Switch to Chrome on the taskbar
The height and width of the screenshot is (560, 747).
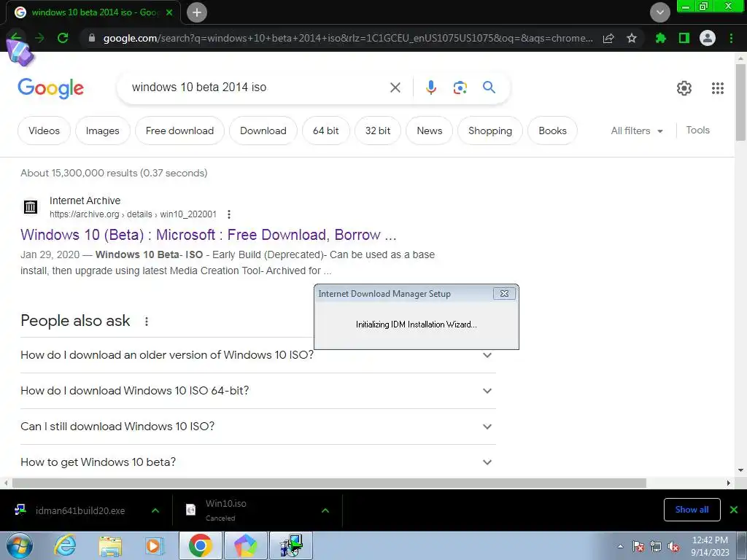click(x=200, y=545)
